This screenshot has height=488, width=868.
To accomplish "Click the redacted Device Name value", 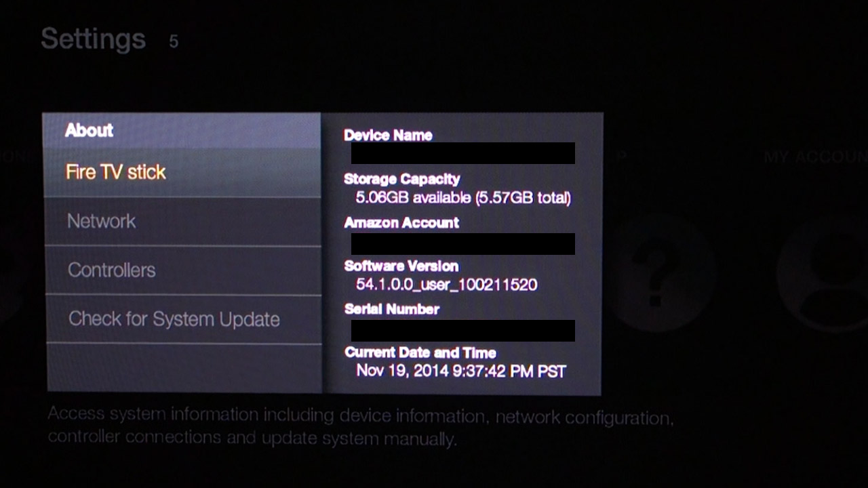I will tap(462, 153).
